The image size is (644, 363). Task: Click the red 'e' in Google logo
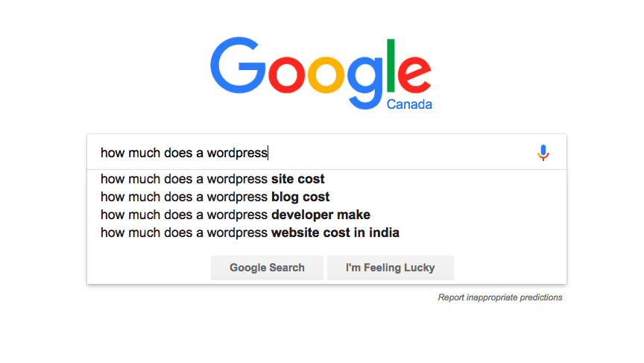(x=417, y=75)
